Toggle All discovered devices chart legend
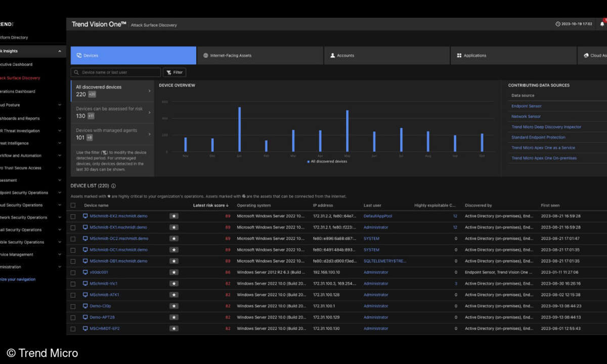Screen dimensions: 607x364 pyautogui.click(x=327, y=161)
